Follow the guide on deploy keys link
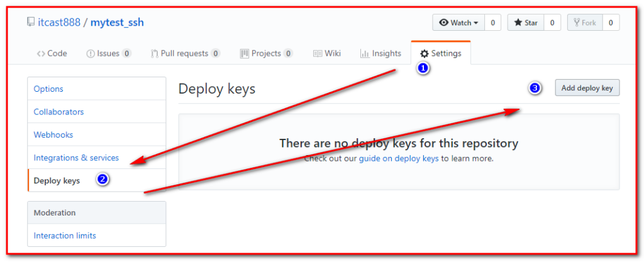The image size is (644, 262). [398, 159]
